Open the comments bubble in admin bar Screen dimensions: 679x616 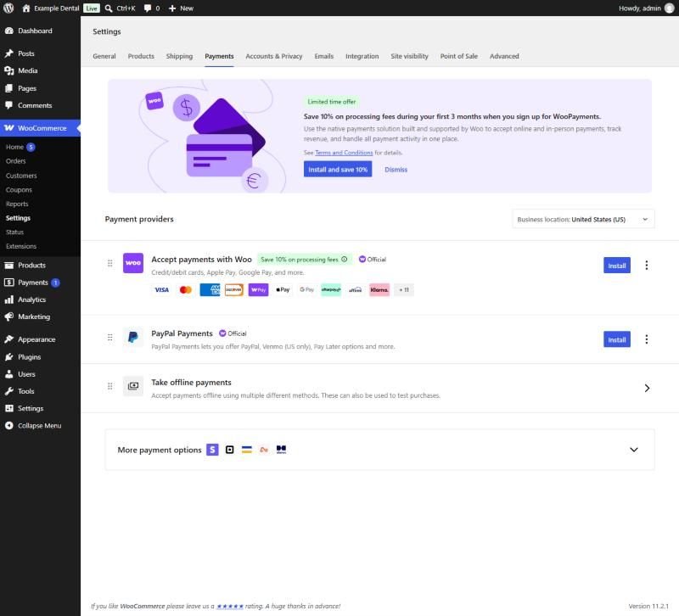(x=152, y=8)
